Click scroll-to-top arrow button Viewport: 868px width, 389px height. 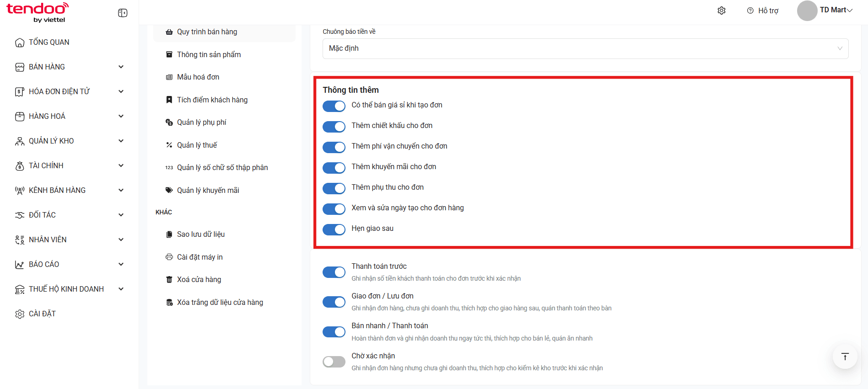coord(845,357)
